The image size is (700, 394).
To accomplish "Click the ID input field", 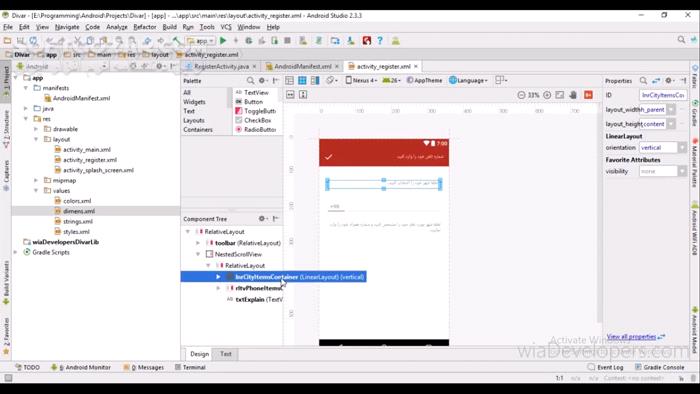I will [x=663, y=95].
